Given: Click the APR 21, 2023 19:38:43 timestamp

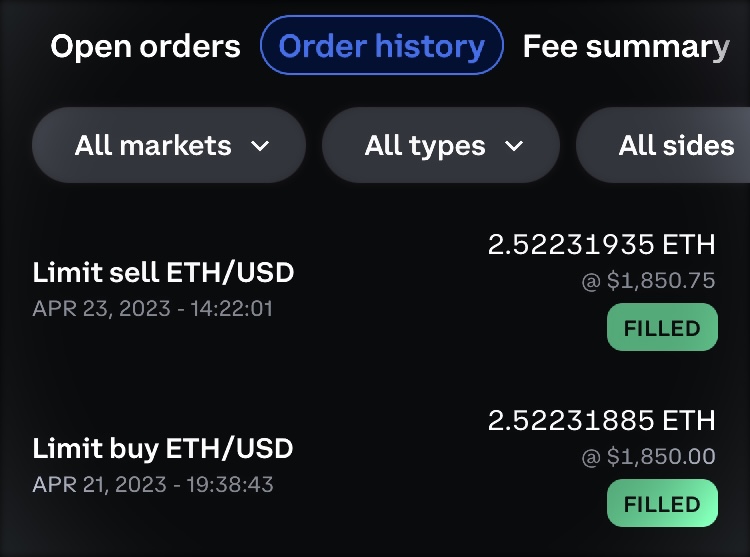Looking at the screenshot, I should tap(152, 484).
